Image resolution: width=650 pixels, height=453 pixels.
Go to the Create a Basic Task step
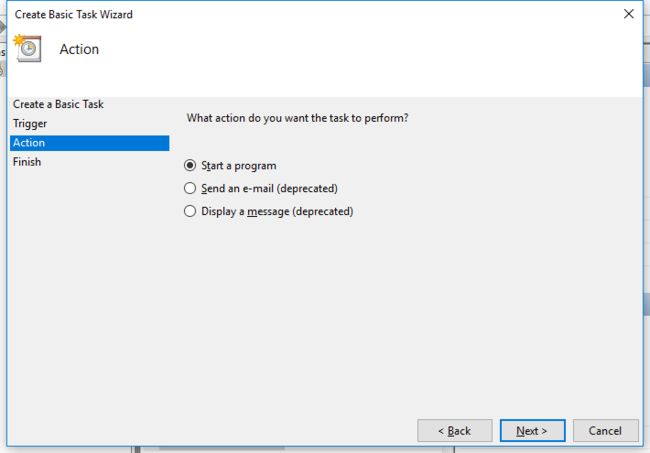coord(58,104)
